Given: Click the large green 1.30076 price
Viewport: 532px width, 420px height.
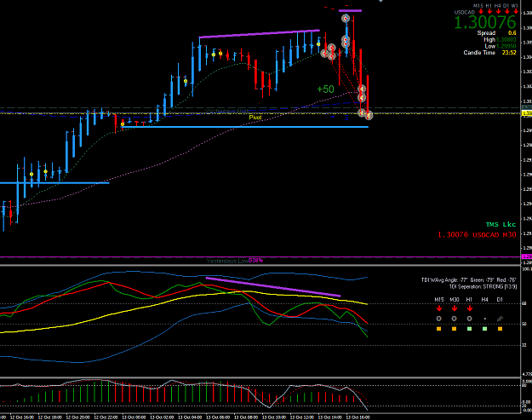Looking at the screenshot, I should click(x=485, y=22).
